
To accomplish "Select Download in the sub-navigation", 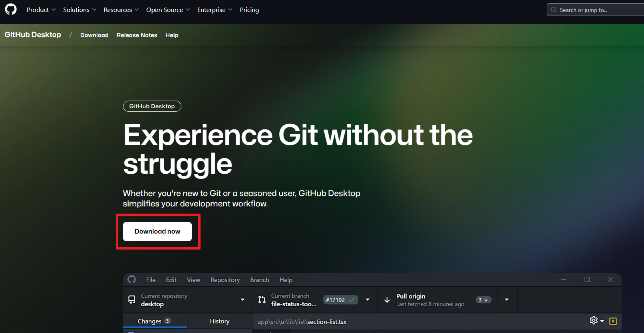I will click(94, 35).
